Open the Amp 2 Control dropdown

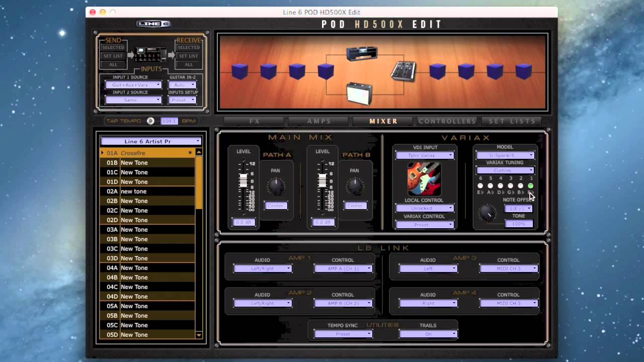click(x=343, y=303)
